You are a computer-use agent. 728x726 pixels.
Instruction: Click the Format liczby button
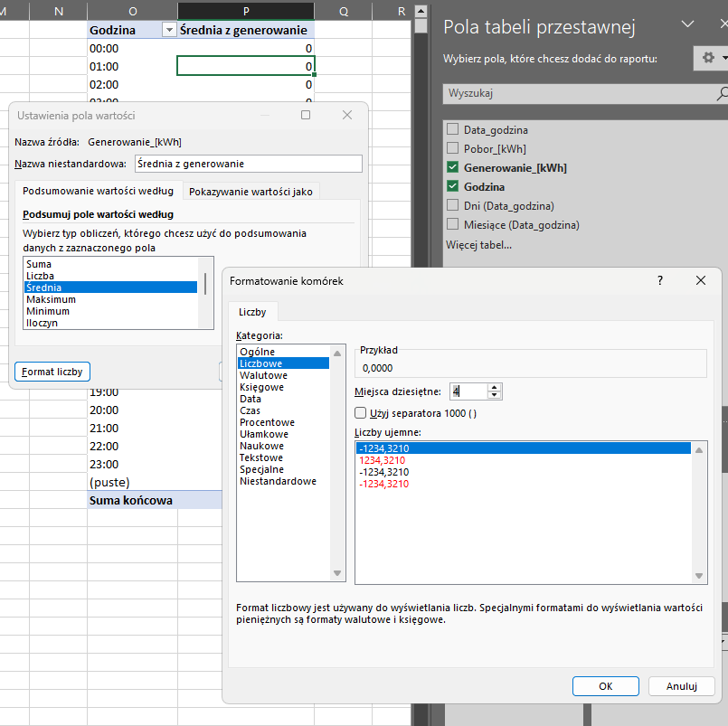[x=52, y=372]
